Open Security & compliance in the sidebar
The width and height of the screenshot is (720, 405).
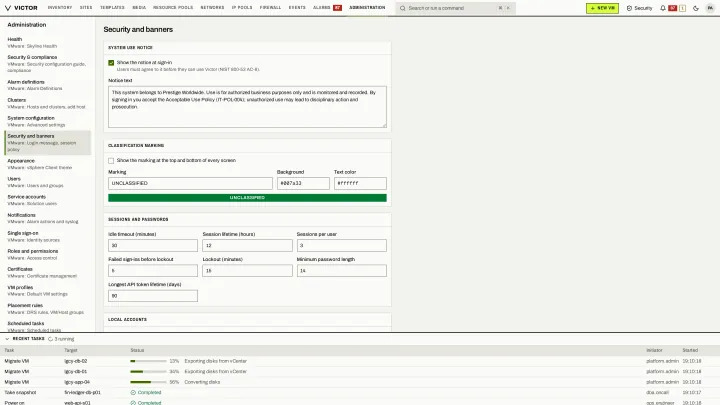[48, 64]
